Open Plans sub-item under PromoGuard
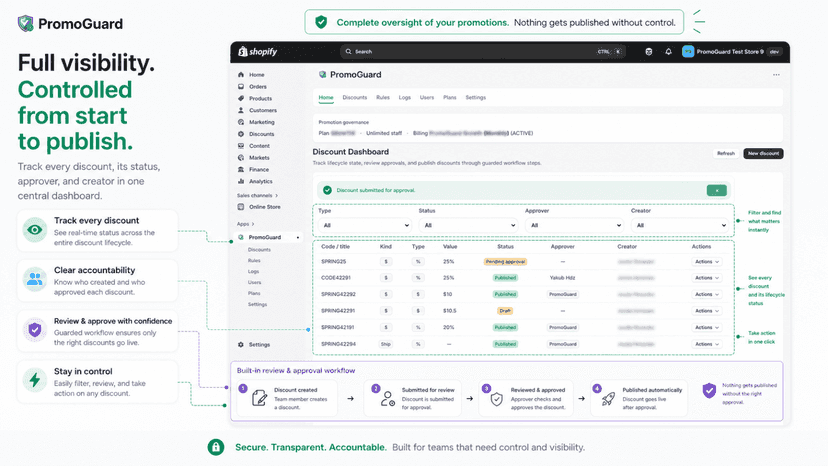This screenshot has width=828, height=466. click(254, 293)
